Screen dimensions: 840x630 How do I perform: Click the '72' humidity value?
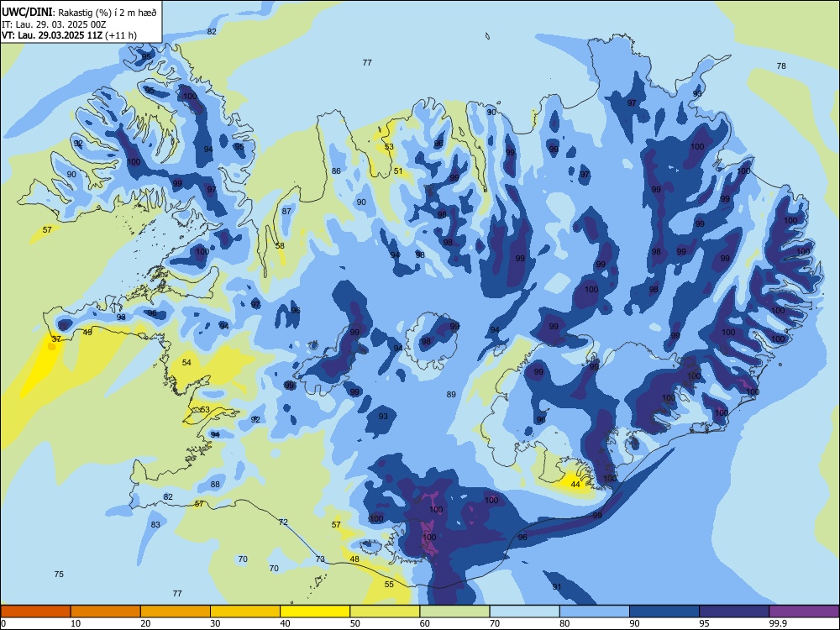283,522
